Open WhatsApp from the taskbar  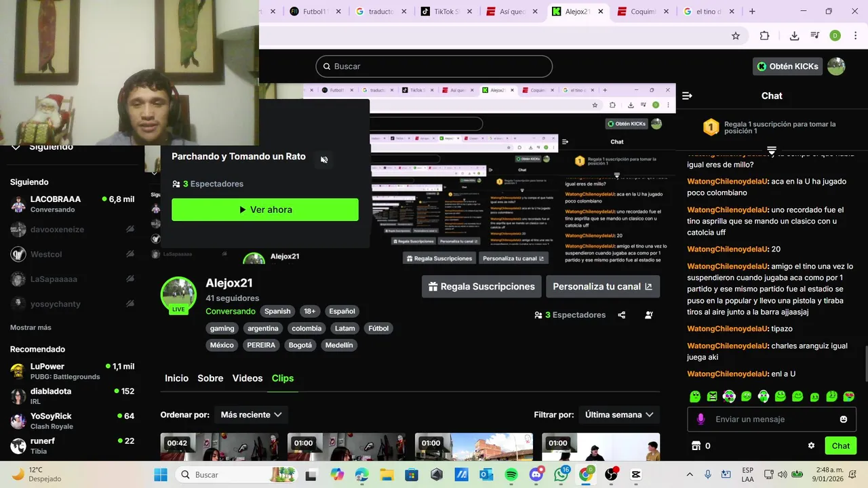[561, 474]
